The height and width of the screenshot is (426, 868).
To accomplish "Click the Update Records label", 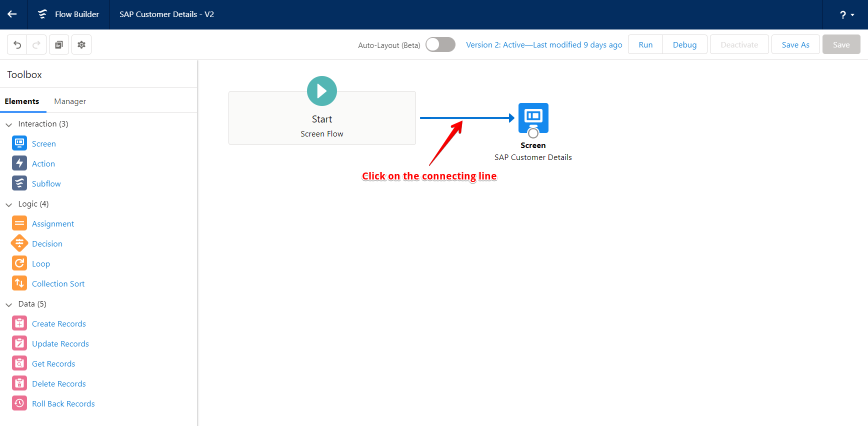I will [60, 344].
